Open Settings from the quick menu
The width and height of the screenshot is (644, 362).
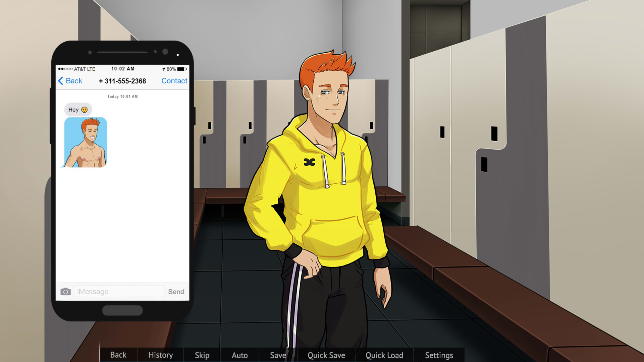[439, 355]
